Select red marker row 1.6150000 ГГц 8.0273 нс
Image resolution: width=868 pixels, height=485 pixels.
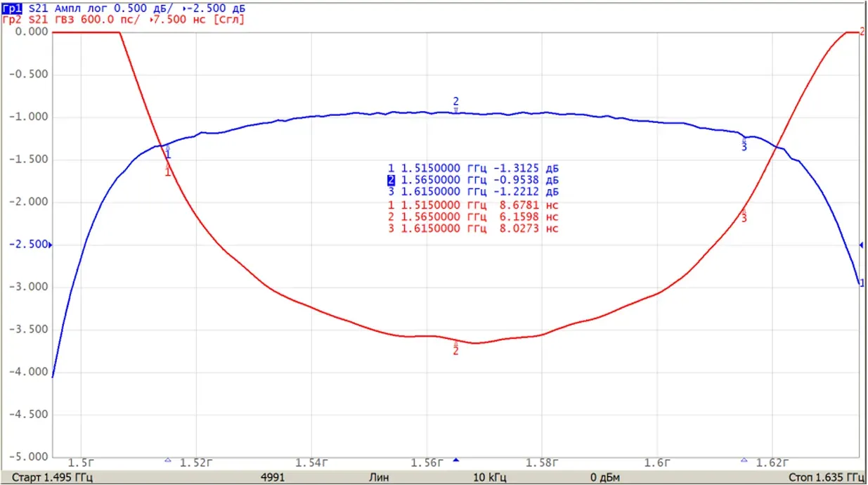click(x=474, y=228)
